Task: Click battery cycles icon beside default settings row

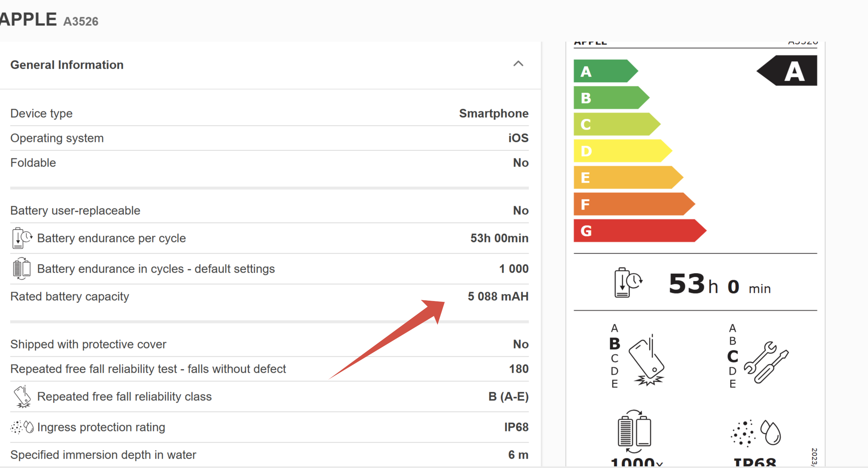Action: (21, 269)
